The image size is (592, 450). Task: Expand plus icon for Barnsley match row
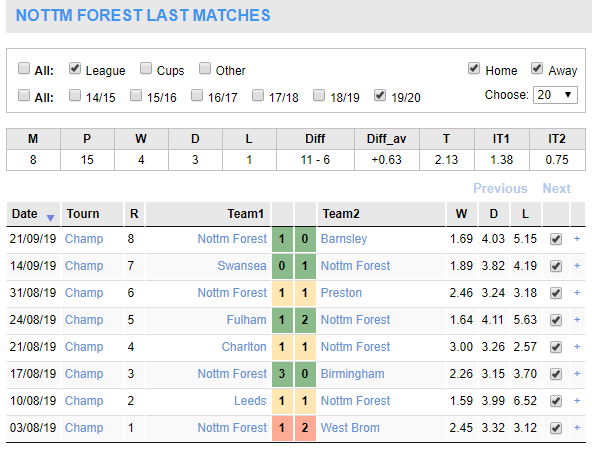click(x=577, y=239)
